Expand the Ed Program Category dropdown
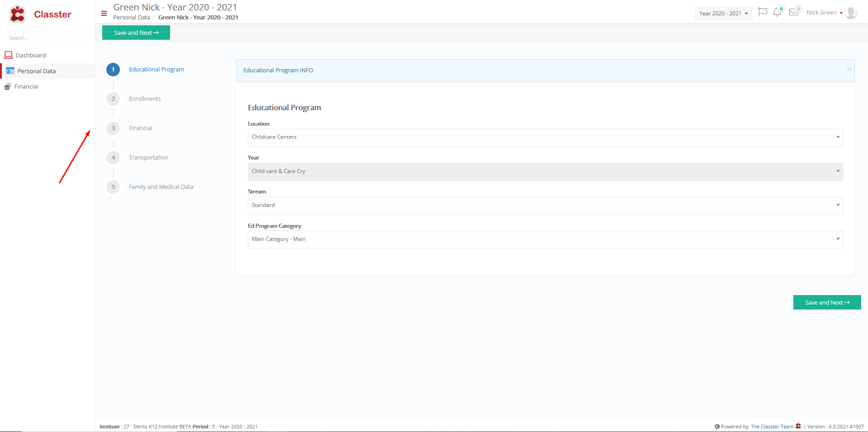The width and height of the screenshot is (868, 432). pos(545,239)
